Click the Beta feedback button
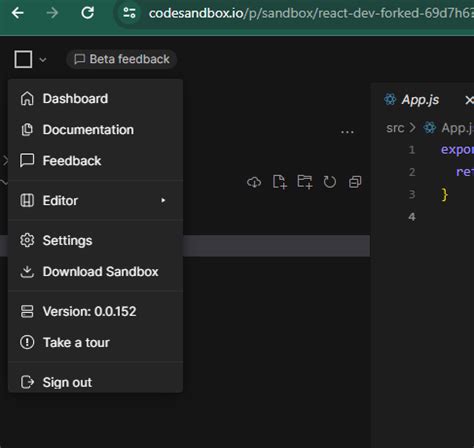The image size is (474, 448). [122, 59]
